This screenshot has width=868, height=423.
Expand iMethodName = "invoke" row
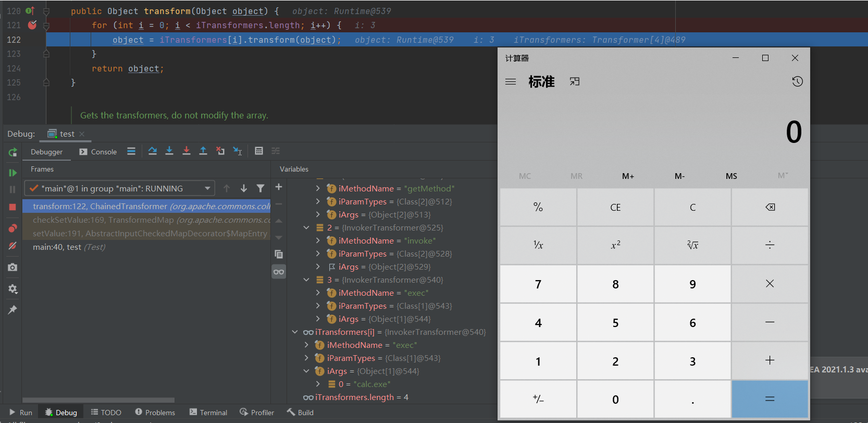click(x=318, y=240)
